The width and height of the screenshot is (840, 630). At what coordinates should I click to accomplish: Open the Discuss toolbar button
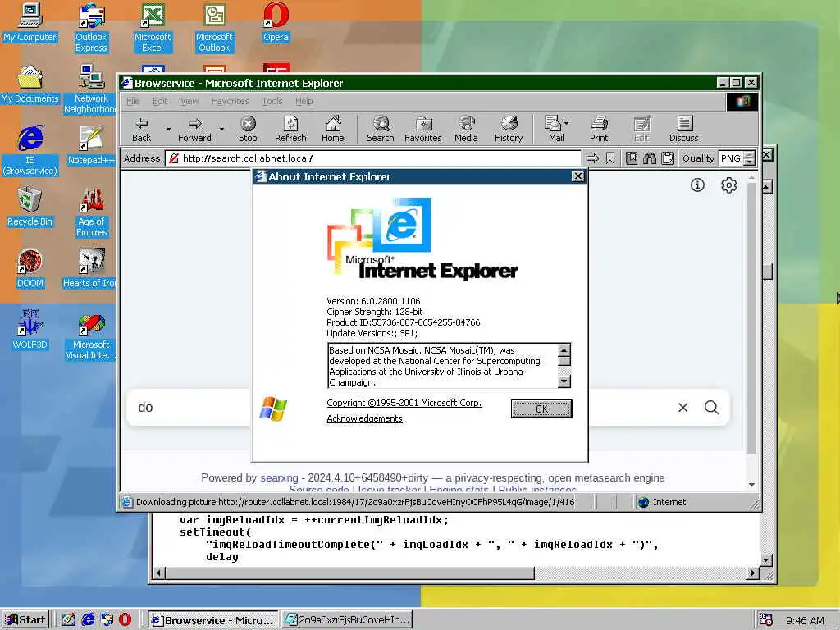tap(684, 130)
